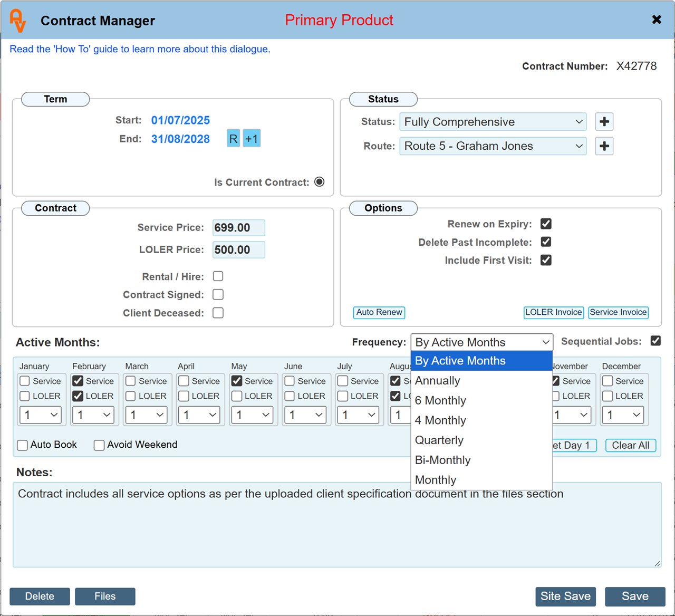Open the Route dropdown
The image size is (675, 616).
[493, 146]
